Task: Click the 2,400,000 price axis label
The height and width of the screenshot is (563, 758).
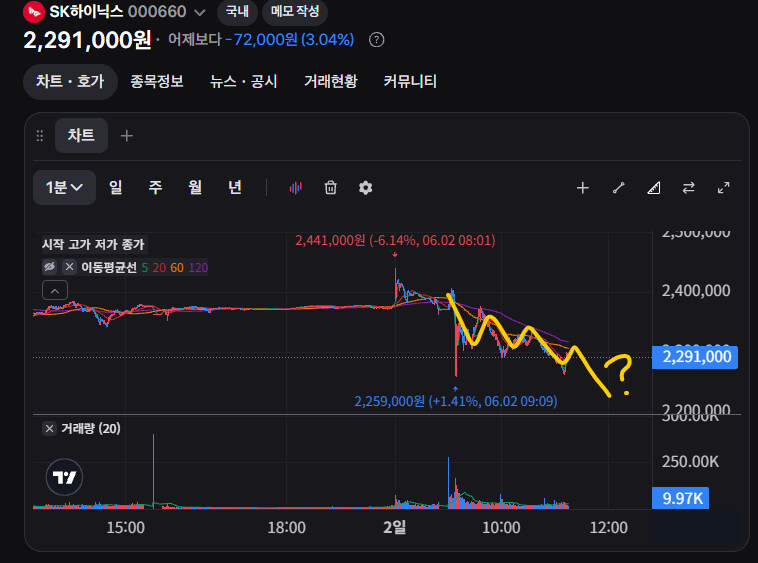Action: pyautogui.click(x=696, y=291)
